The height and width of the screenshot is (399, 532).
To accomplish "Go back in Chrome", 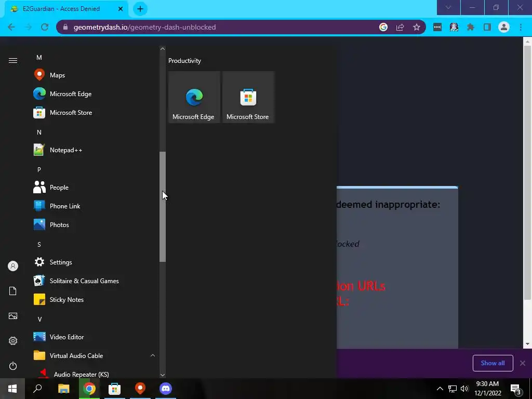I will coord(11,27).
